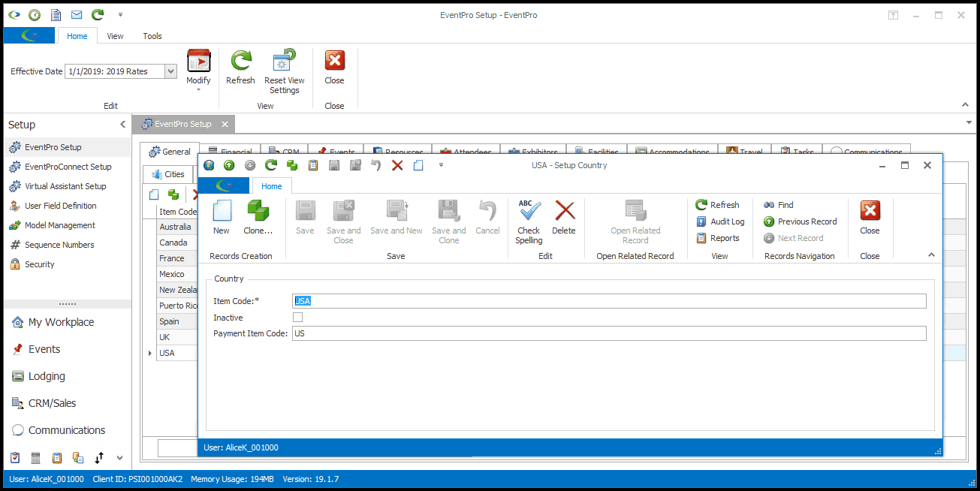Screen dimensions: 980x491
Task: Collapse the main window ribbon
Action: 965,105
